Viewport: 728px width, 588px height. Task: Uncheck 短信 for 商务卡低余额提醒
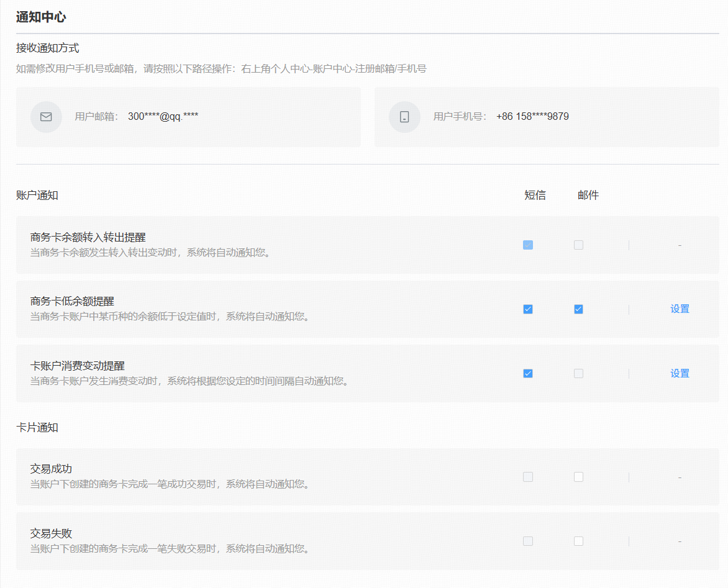(x=528, y=309)
